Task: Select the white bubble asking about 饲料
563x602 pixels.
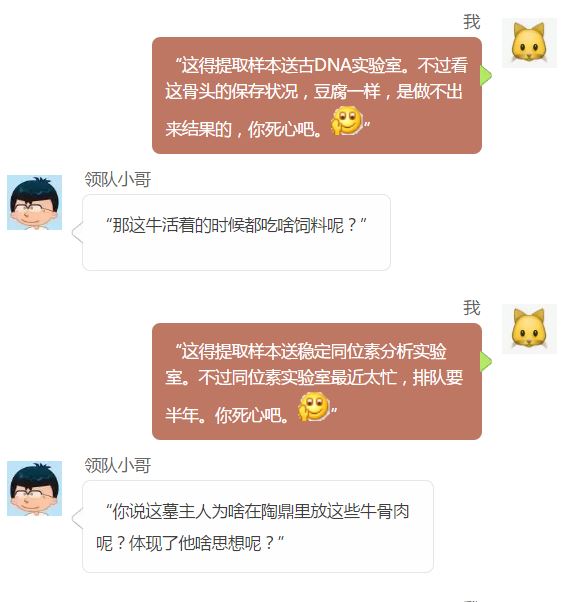Action: [237, 232]
